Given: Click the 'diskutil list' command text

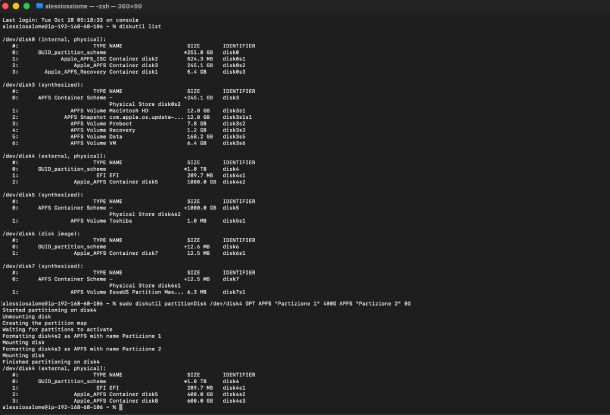Looking at the screenshot, I should tap(140, 26).
